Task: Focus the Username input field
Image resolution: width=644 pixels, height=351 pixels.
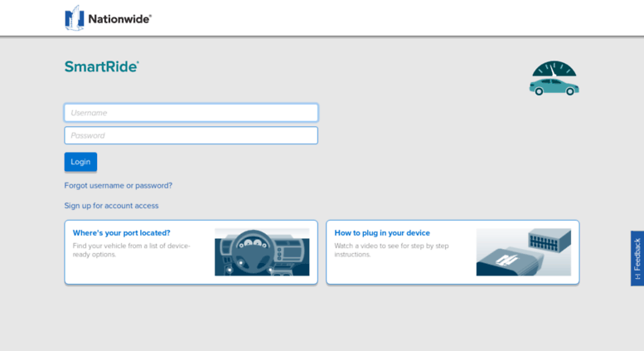Action: pos(191,113)
